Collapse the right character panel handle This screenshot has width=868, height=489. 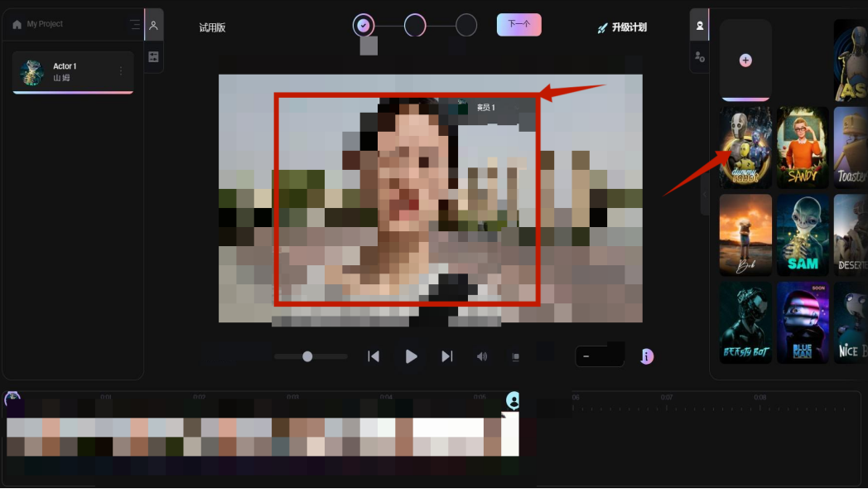(705, 189)
